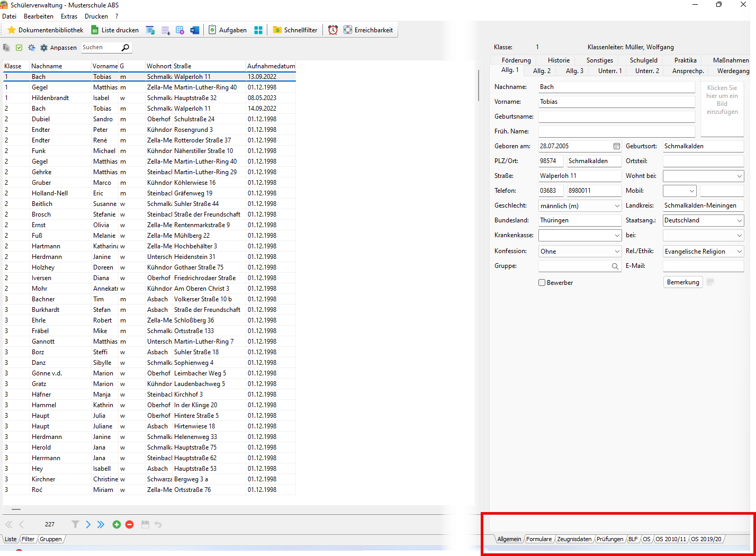
Task: Open the 'bei:' dropdown below Staatsang.
Action: click(740, 235)
